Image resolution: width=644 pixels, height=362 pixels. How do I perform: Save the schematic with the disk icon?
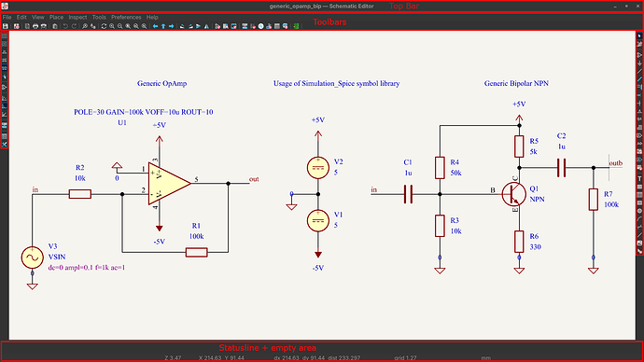(6, 26)
